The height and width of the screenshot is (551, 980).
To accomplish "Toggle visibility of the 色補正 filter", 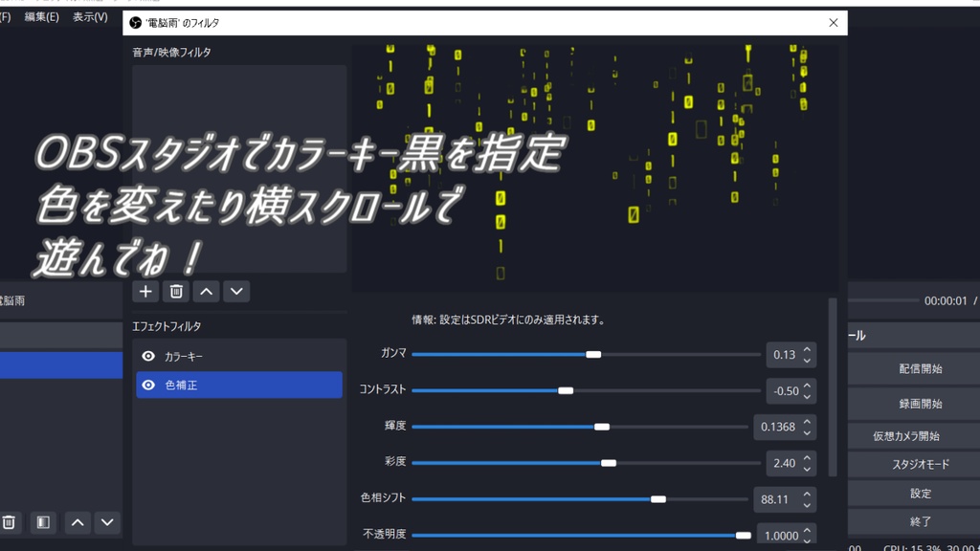I will tap(147, 385).
